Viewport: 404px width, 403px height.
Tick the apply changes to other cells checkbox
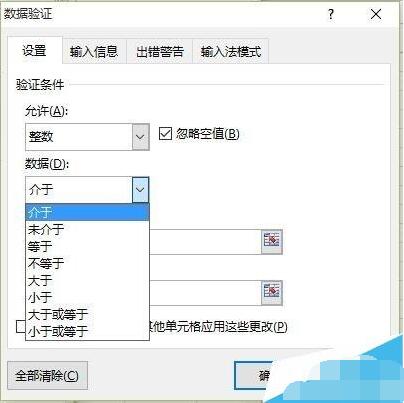[21, 326]
